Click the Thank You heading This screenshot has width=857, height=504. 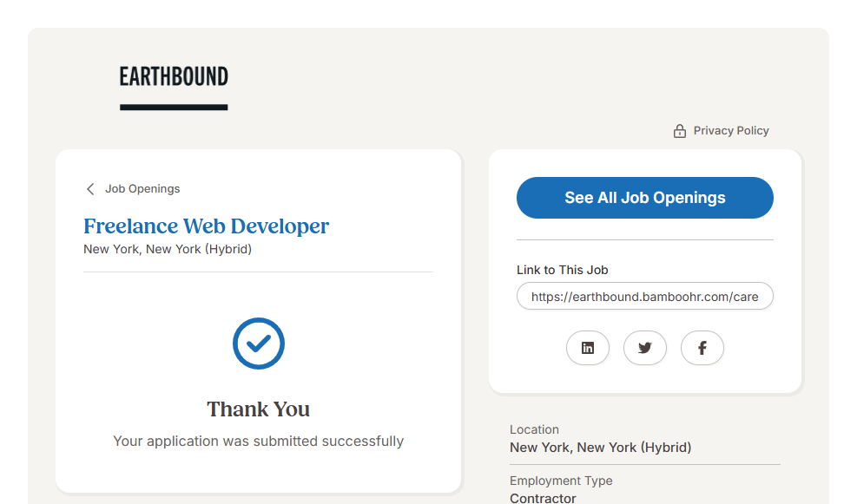(x=259, y=409)
